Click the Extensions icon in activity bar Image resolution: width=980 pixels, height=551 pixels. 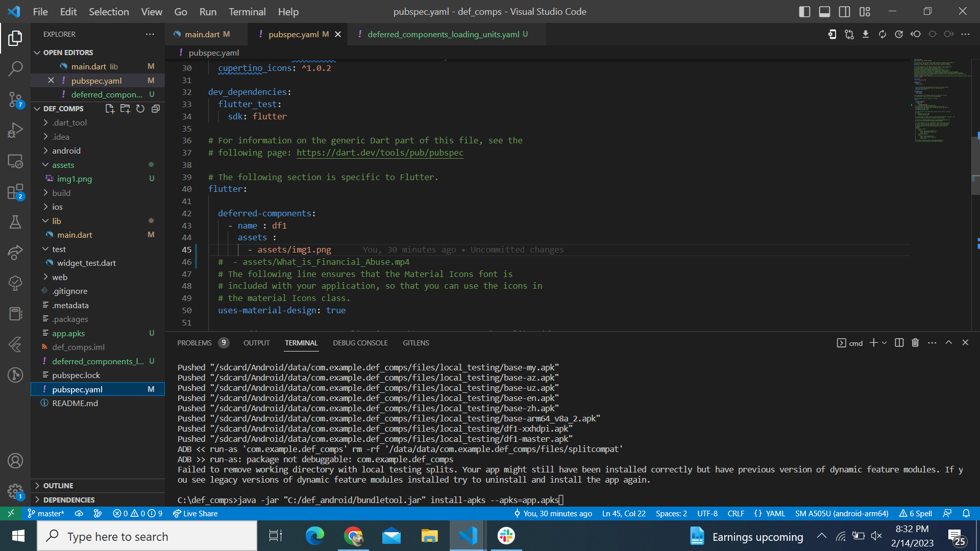15,191
